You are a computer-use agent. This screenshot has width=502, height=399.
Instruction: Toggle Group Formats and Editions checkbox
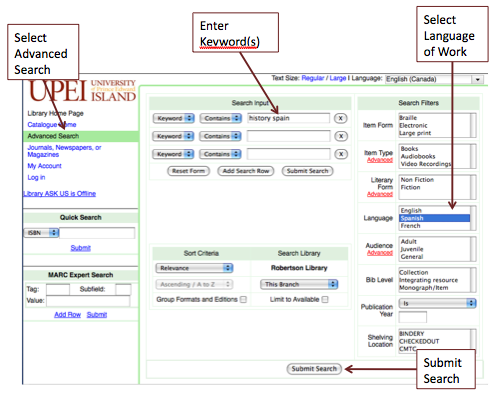243,299
